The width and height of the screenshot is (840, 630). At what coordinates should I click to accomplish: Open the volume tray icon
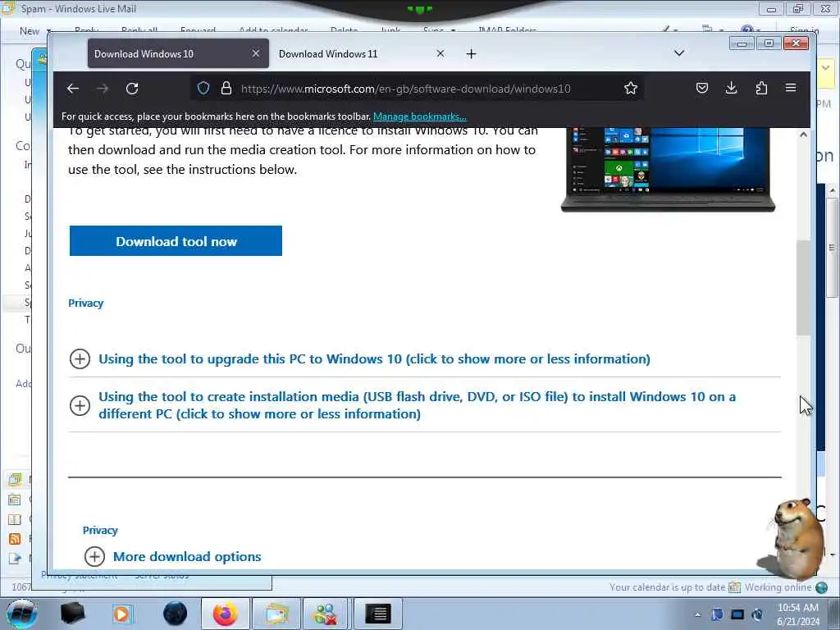[757, 614]
